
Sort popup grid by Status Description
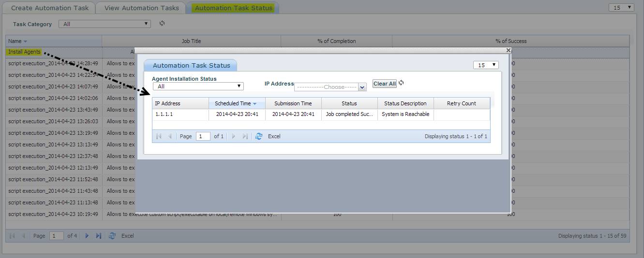tap(405, 103)
